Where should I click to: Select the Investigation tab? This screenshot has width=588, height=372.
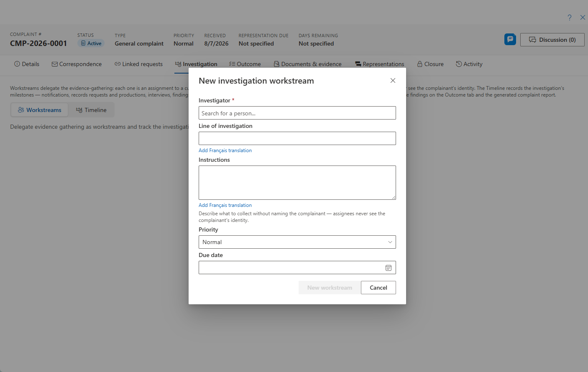click(196, 64)
